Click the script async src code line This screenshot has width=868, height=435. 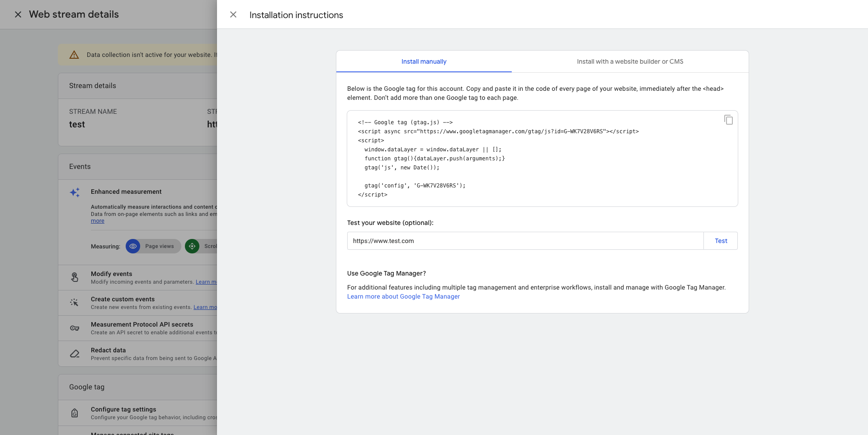pos(498,131)
